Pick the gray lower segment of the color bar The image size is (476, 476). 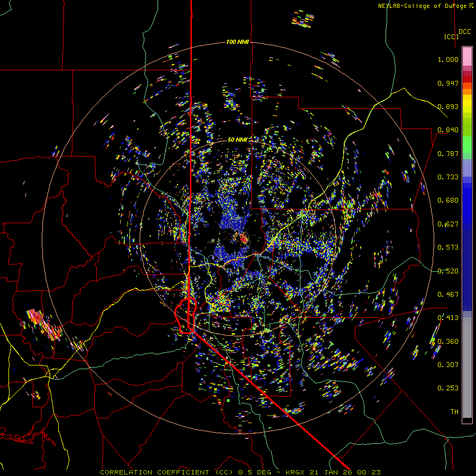[x=467, y=368]
